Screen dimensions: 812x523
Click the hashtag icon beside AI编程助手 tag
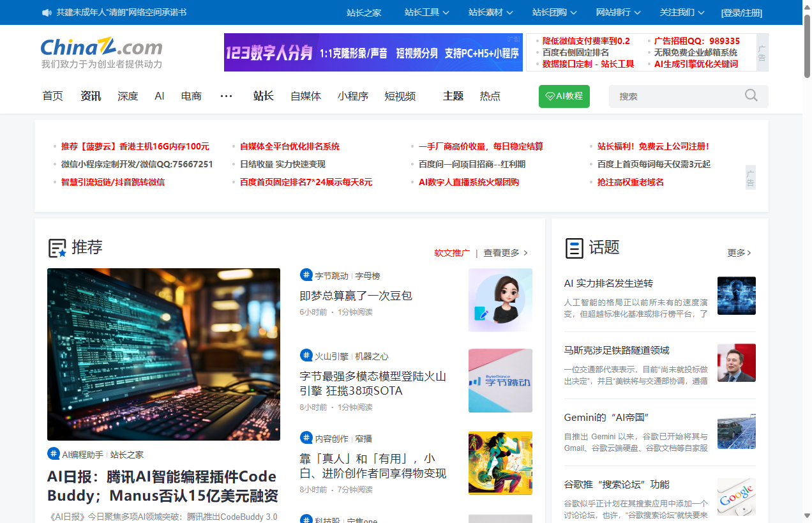coord(53,453)
